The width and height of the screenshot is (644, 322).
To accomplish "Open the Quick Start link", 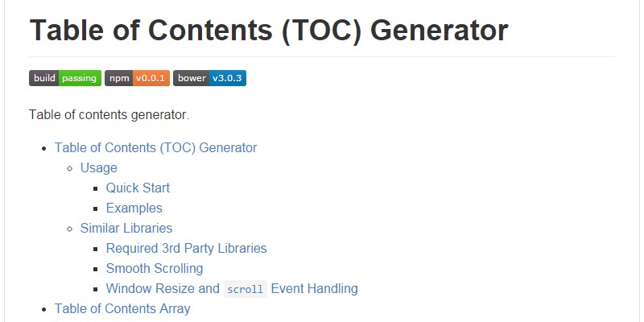I will click(x=138, y=188).
